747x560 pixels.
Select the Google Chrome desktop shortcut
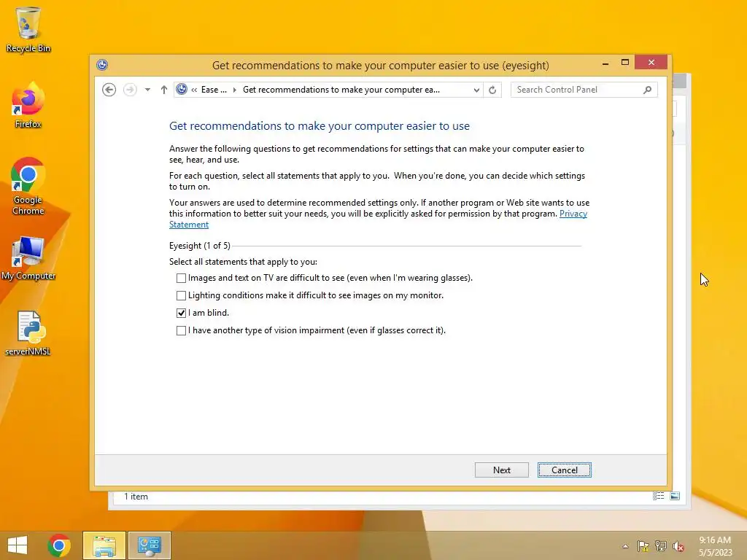click(x=28, y=186)
